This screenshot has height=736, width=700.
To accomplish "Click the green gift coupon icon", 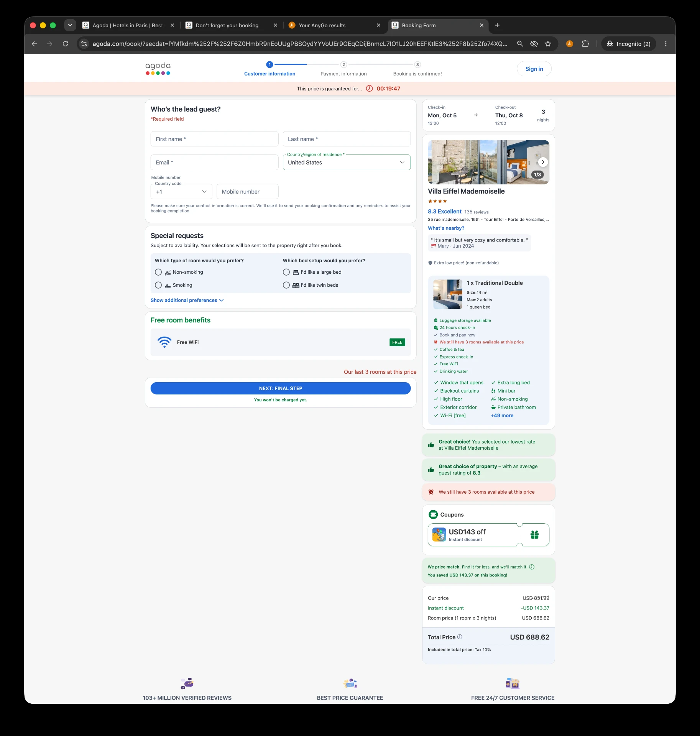I will click(x=535, y=535).
